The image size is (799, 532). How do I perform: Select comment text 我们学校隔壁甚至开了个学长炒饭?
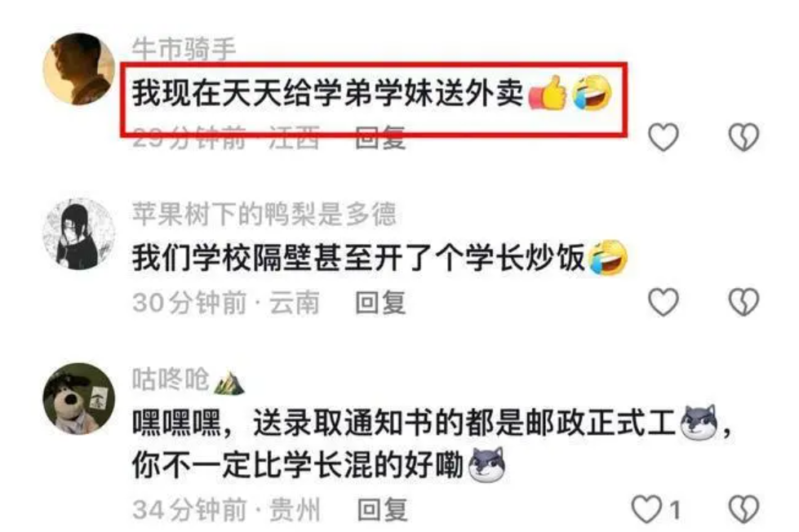pyautogui.click(x=358, y=258)
